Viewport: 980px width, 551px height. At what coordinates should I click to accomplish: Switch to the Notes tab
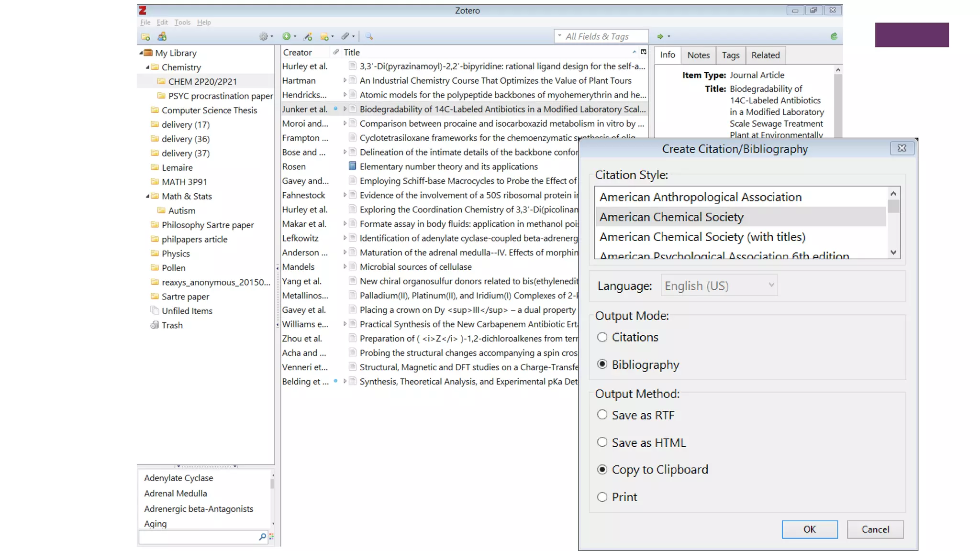tap(698, 55)
